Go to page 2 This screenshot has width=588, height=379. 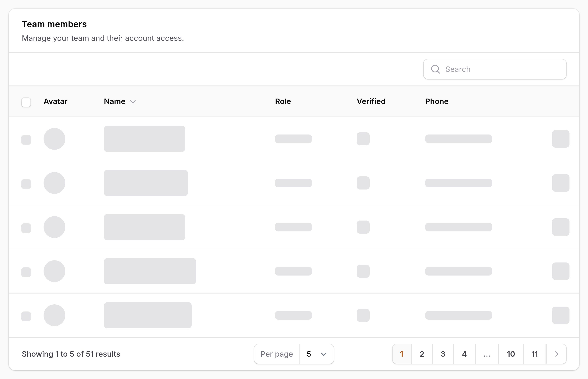[x=422, y=354]
